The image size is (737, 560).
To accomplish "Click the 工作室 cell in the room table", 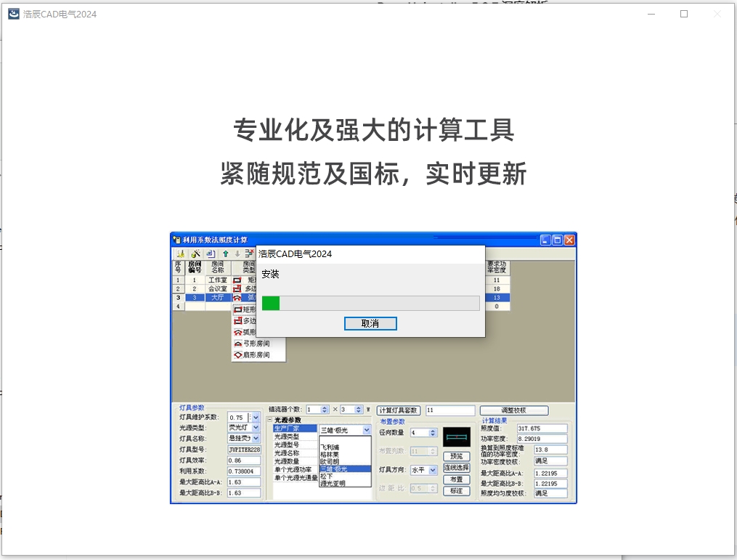I will point(218,280).
